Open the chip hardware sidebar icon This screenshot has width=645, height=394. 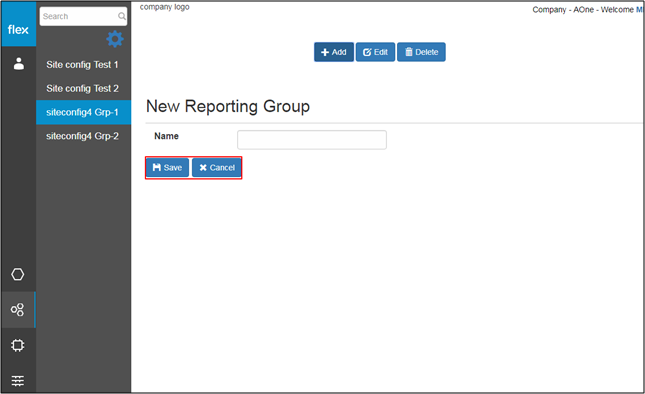18,345
